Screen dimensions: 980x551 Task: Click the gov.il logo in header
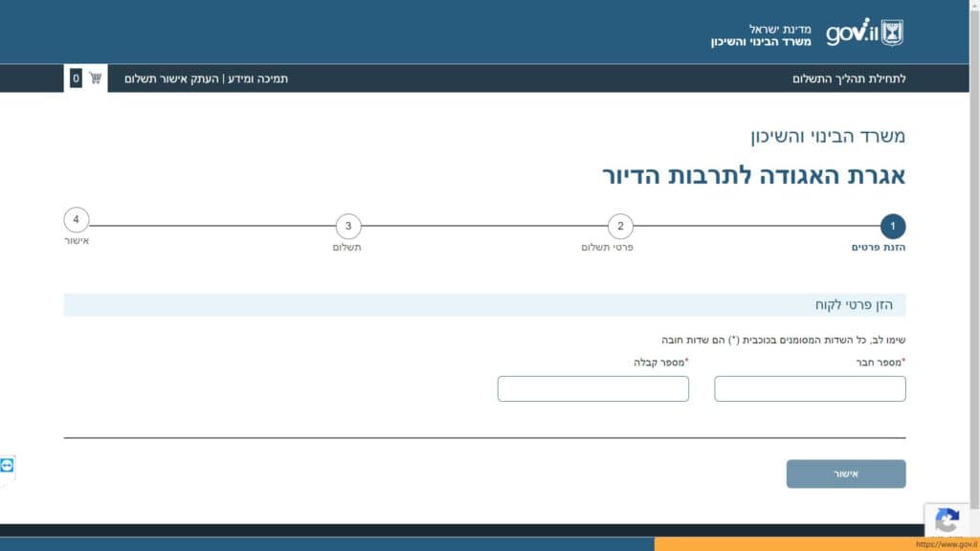pos(851,33)
